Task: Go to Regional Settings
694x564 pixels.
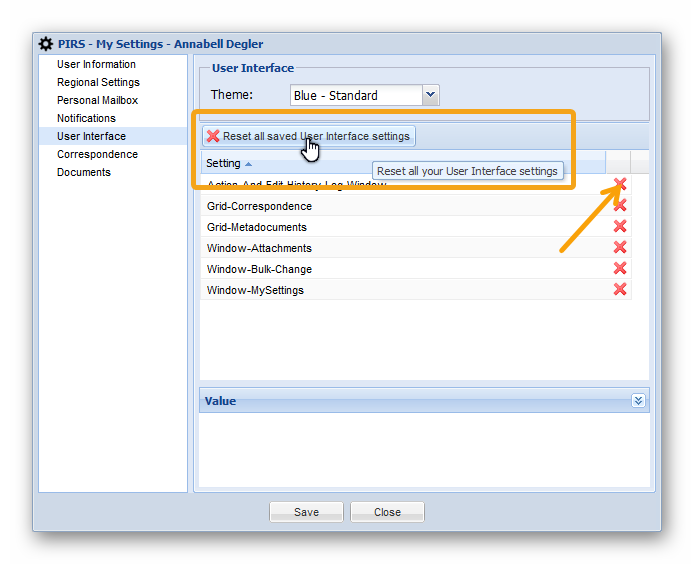Action: pyautogui.click(x=98, y=82)
